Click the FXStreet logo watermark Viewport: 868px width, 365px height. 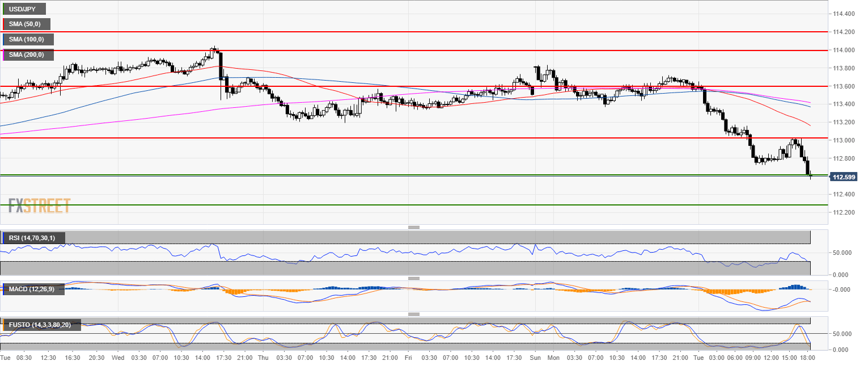coord(39,205)
